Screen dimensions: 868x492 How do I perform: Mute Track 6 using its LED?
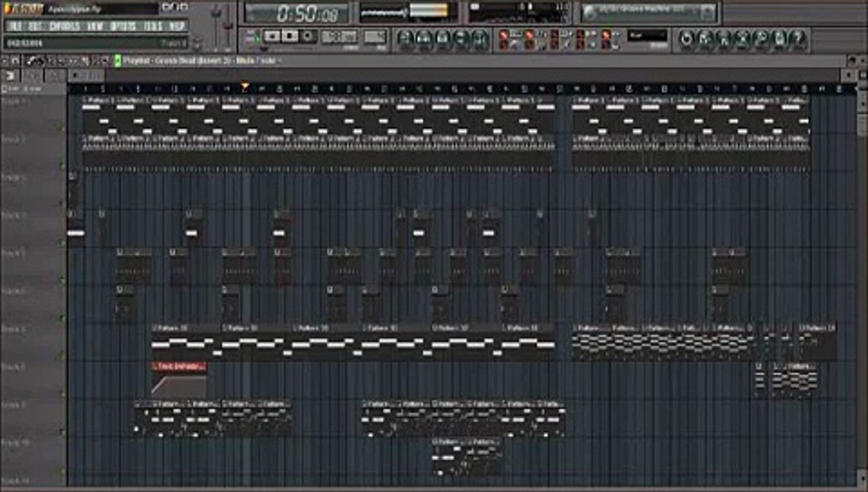tap(62, 317)
